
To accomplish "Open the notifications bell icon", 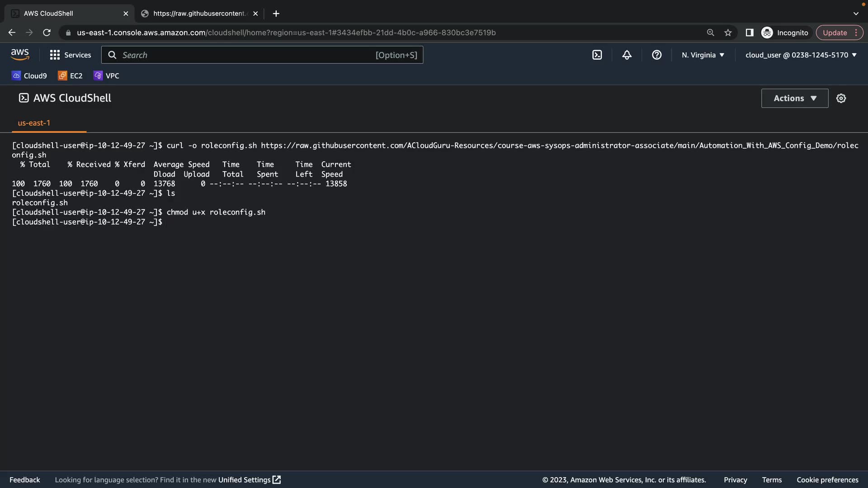I will click(x=627, y=55).
